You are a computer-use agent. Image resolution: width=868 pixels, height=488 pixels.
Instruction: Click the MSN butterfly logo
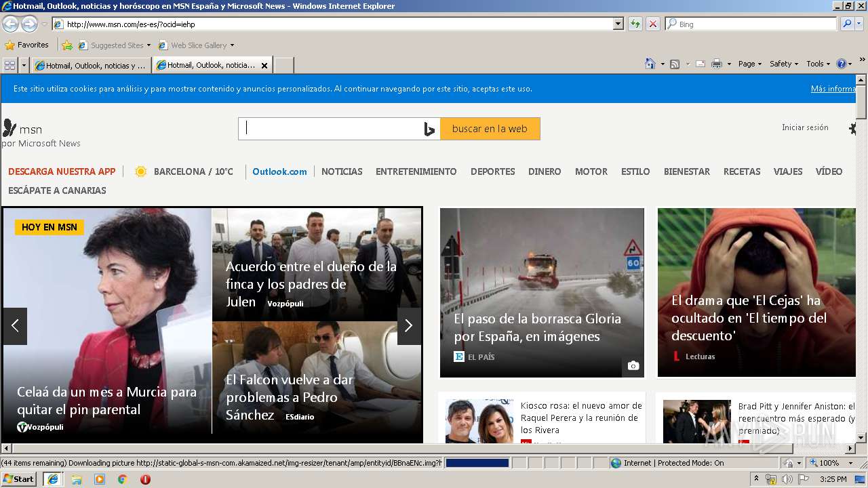[9, 128]
